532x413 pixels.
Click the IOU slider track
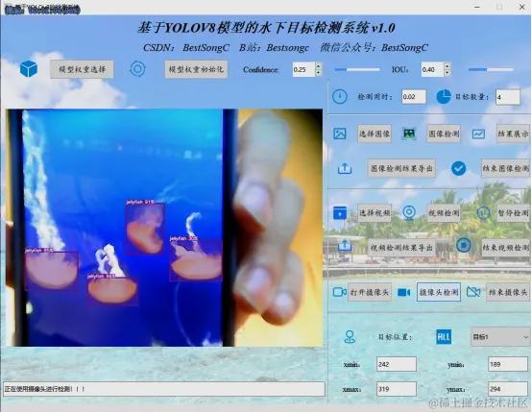click(491, 69)
